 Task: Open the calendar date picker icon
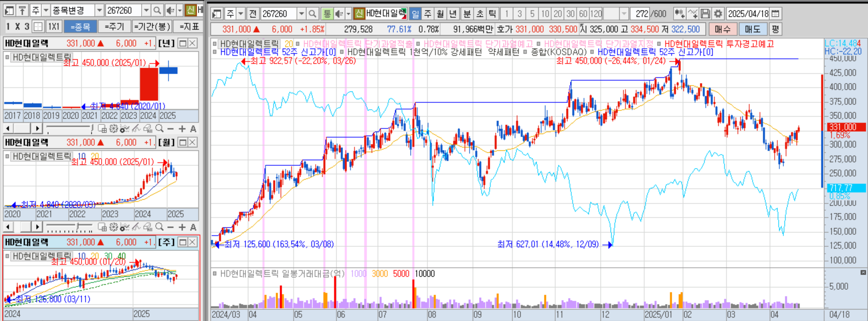tap(776, 14)
